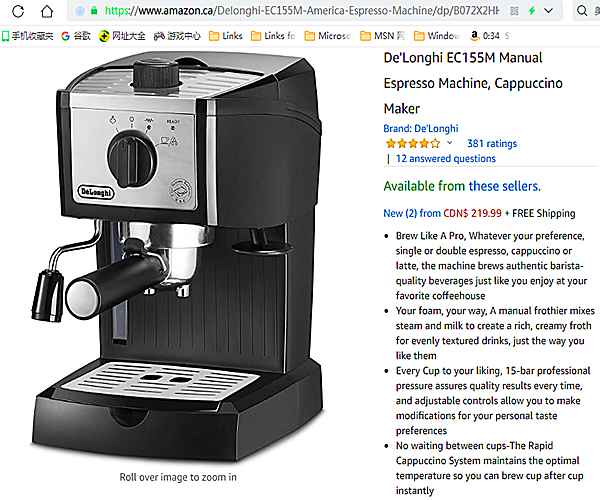This screenshot has width=600, height=500.
Task: Click the address bar URL field
Action: click(x=302, y=11)
